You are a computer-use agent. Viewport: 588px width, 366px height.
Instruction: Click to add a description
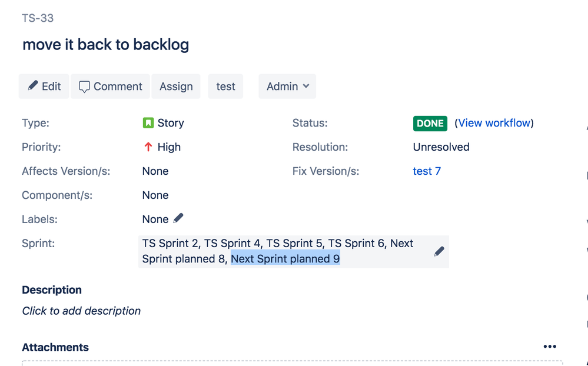pos(81,311)
